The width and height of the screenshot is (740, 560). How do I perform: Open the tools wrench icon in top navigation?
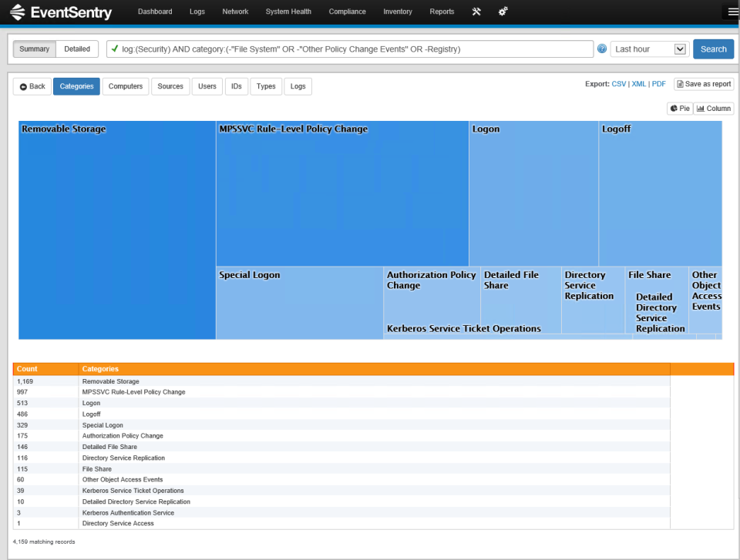coord(476,12)
